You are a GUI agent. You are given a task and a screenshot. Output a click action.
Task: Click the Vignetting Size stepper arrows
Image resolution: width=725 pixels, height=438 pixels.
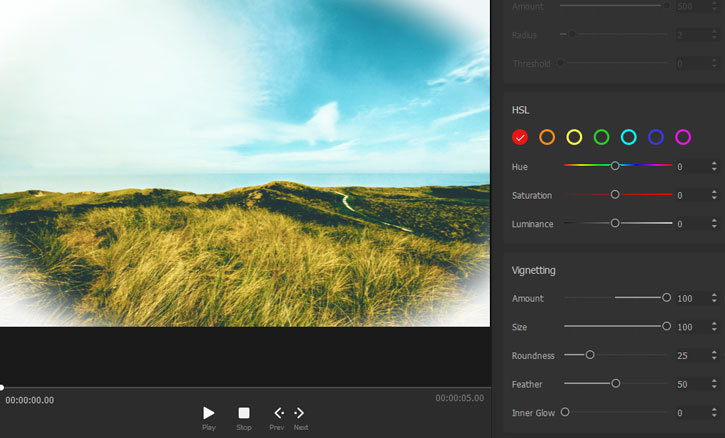pyautogui.click(x=714, y=327)
